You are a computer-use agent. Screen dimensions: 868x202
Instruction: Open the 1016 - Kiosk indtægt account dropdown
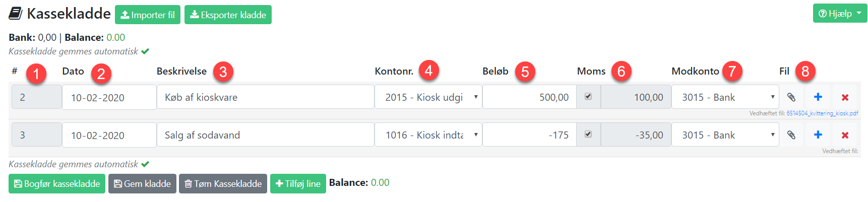tap(428, 135)
